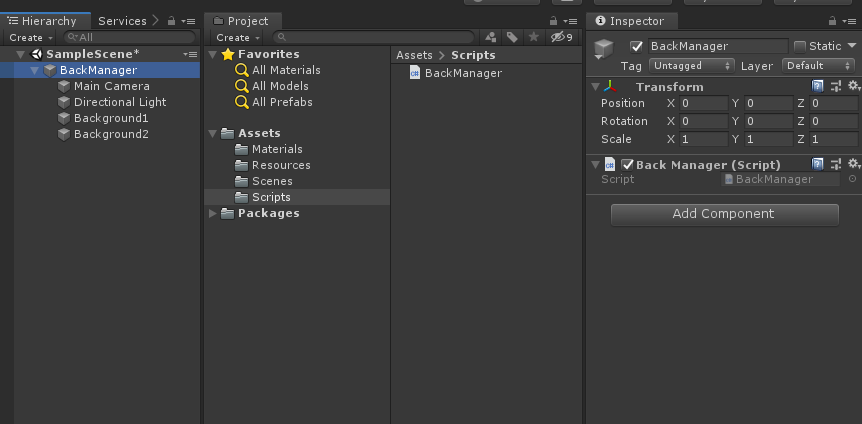Screen dimensions: 862x424
Task: Click the Add Component button
Action: point(725,214)
